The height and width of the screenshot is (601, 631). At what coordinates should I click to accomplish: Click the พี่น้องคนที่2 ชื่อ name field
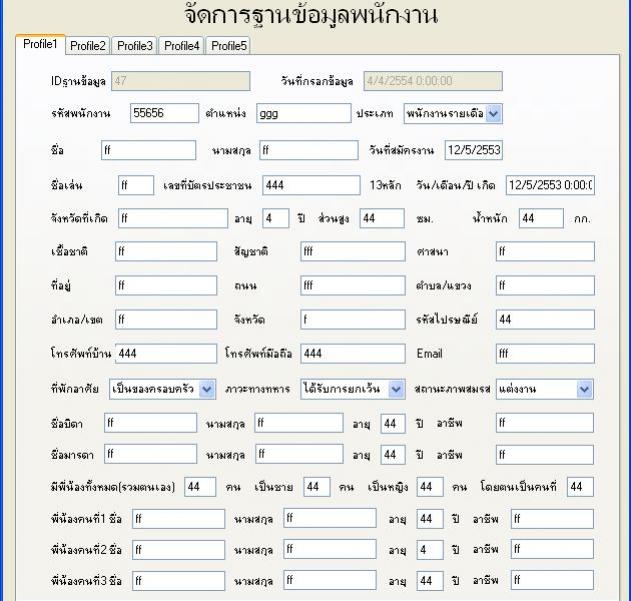coord(178,549)
